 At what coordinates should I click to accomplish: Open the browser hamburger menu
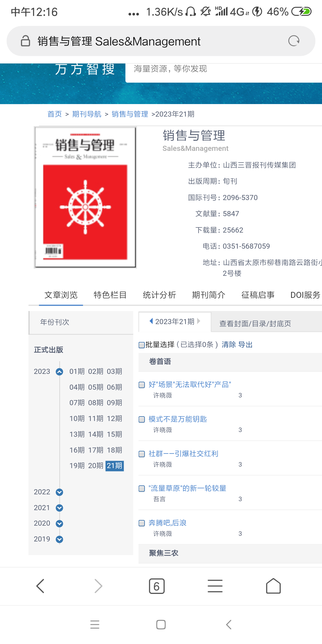click(x=215, y=586)
